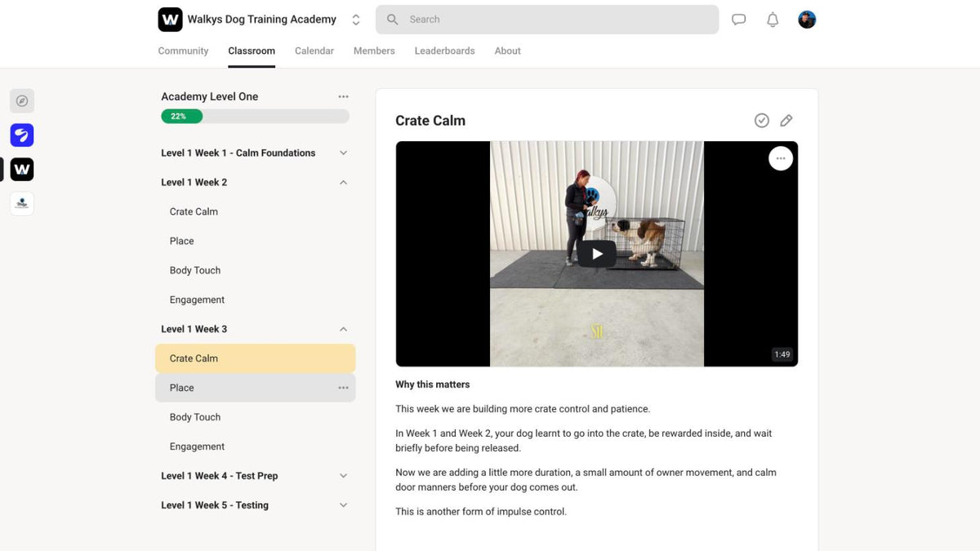Click the 1:49 video duration badge
This screenshot has height=551, width=980.
click(x=782, y=354)
